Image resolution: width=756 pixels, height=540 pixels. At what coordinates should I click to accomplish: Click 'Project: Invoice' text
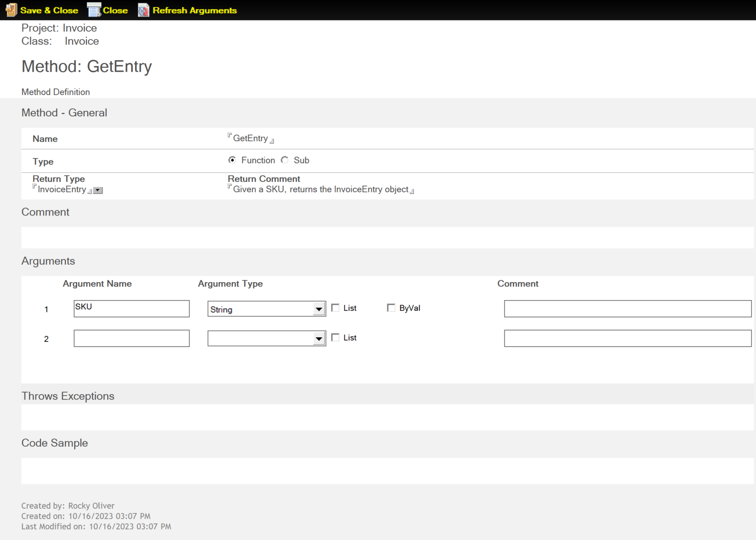coord(59,28)
